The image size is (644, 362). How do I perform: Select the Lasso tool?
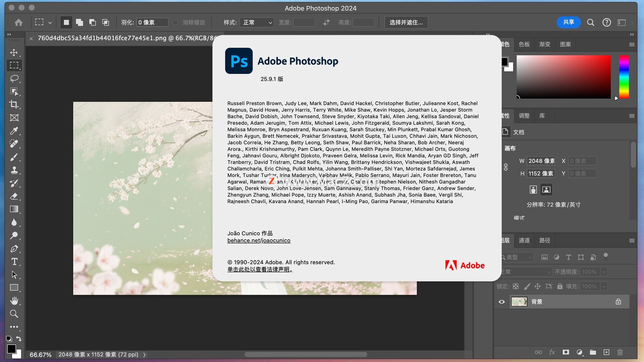(x=14, y=78)
